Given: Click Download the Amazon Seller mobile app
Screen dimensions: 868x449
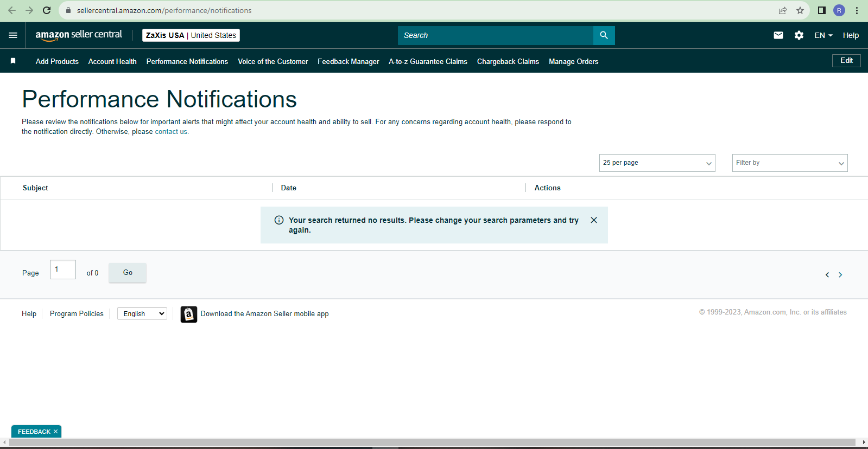Looking at the screenshot, I should pyautogui.click(x=265, y=314).
